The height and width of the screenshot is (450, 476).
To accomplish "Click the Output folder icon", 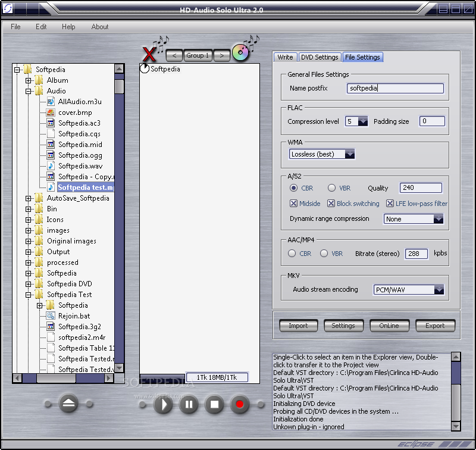I will click(39, 252).
